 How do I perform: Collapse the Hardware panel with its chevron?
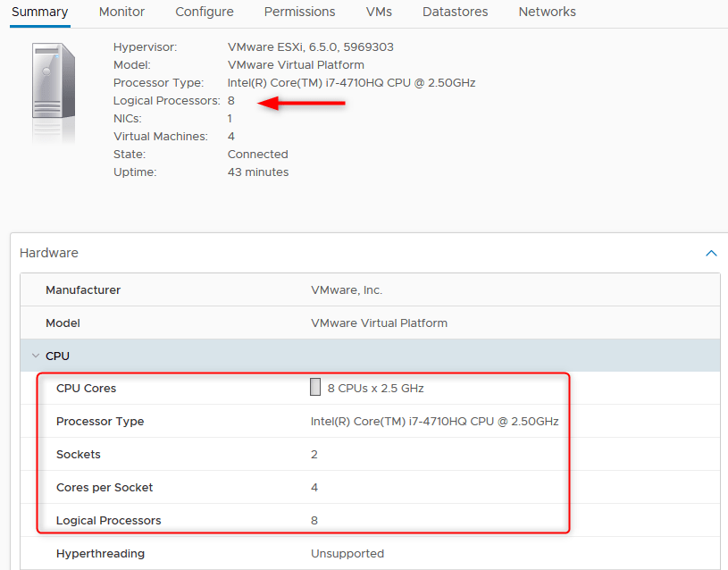click(x=711, y=253)
